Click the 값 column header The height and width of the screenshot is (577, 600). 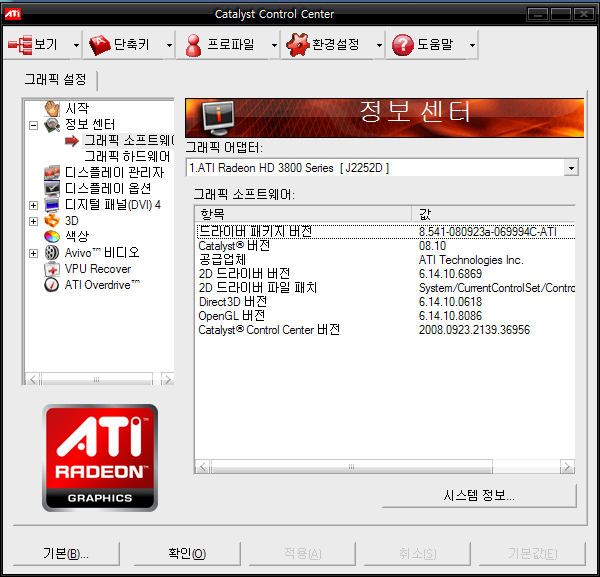[x=494, y=214]
